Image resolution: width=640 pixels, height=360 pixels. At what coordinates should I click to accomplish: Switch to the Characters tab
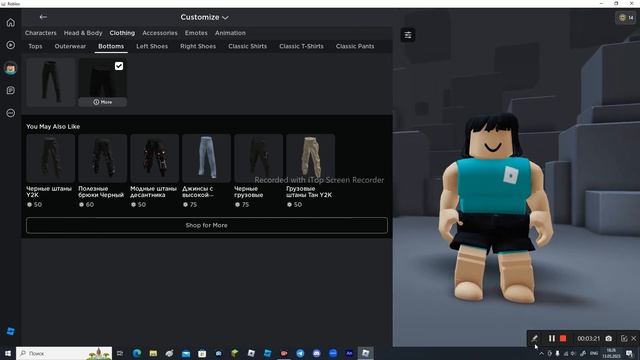pos(40,33)
